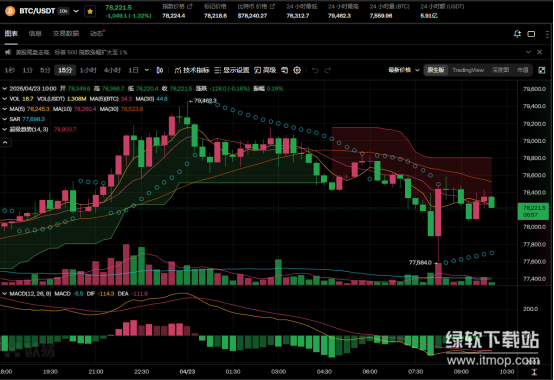This screenshot has width=554, height=380.
Task: Redo the last chart action
Action: [328, 70]
